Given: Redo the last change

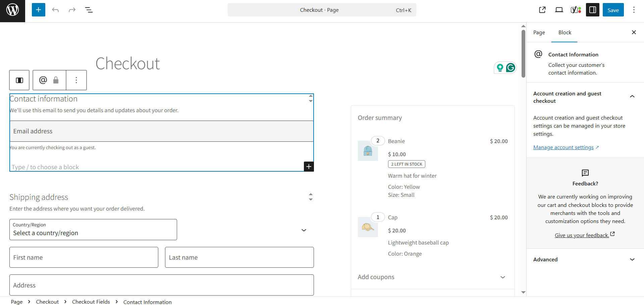Looking at the screenshot, I should coord(72,10).
